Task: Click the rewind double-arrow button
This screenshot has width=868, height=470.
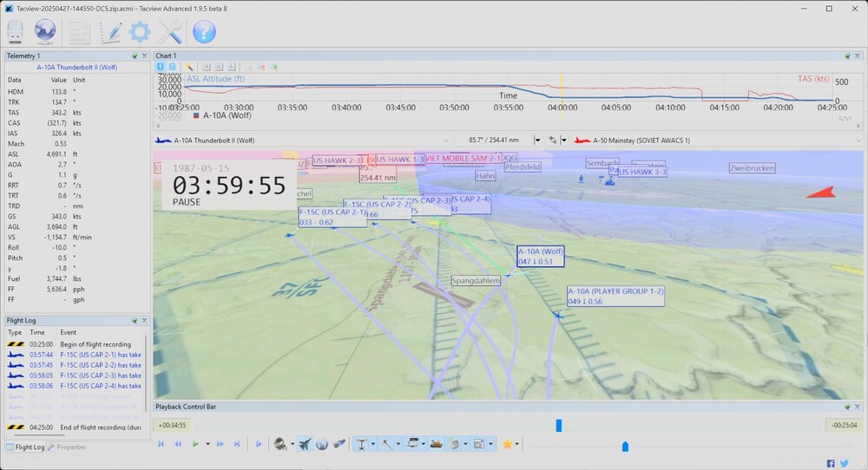Action: tap(178, 444)
